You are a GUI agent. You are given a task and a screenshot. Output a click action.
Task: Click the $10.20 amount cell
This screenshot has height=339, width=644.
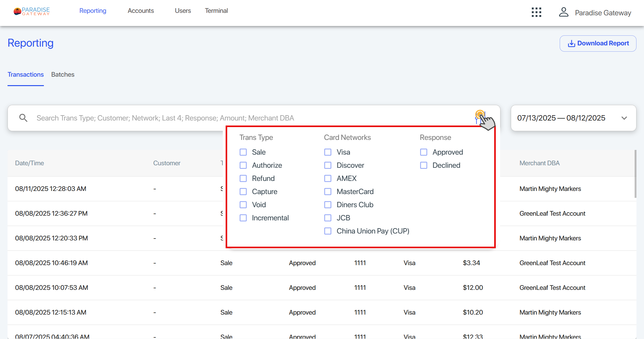473,312
